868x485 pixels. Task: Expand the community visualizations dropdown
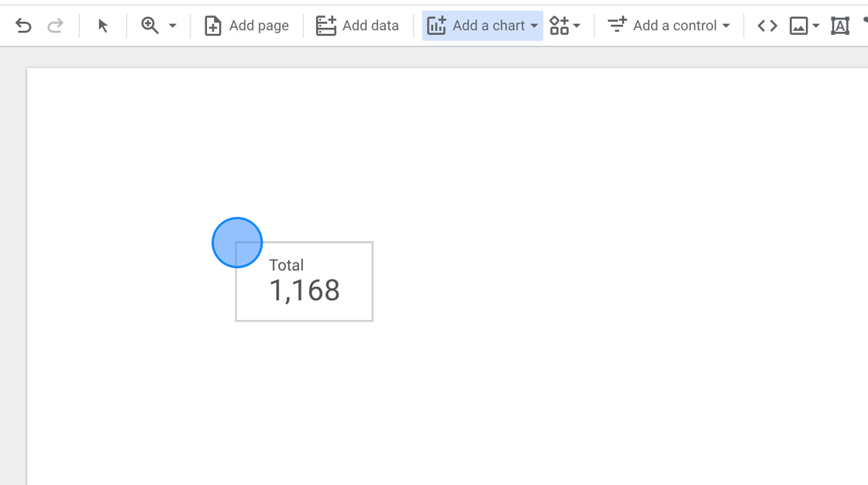click(575, 26)
